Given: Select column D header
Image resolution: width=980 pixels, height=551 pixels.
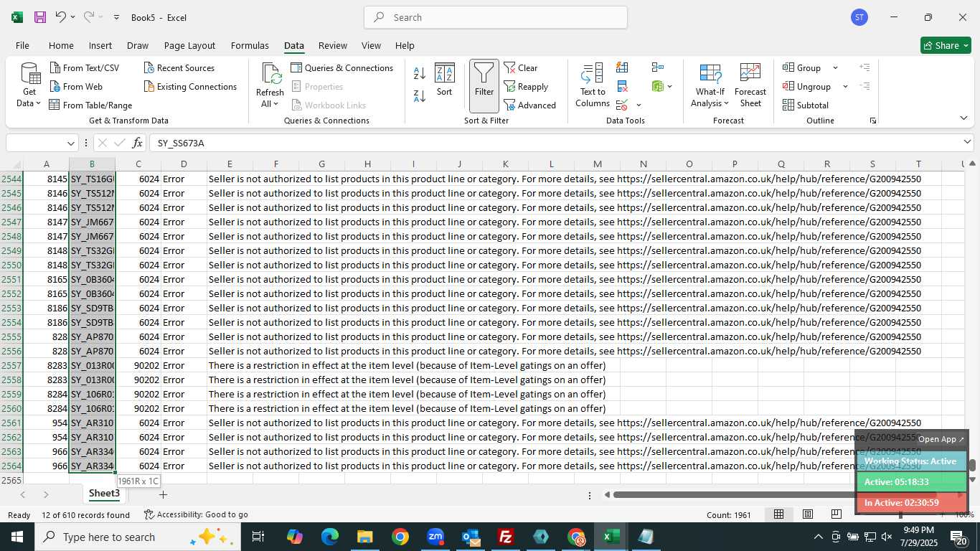Looking at the screenshot, I should (x=184, y=164).
